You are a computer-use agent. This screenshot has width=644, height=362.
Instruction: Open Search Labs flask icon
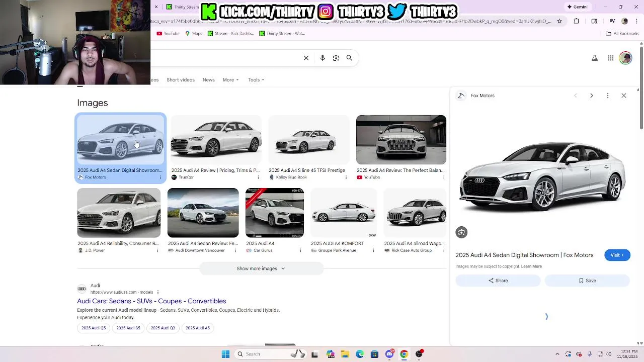tap(594, 58)
